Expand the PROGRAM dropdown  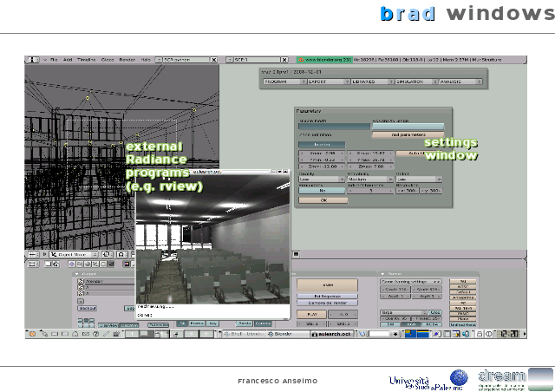[283, 81]
